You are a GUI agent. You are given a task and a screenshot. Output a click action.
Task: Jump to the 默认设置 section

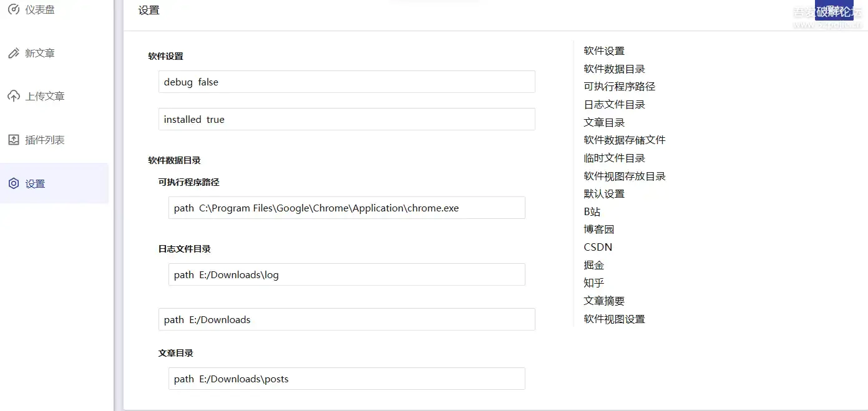point(603,193)
